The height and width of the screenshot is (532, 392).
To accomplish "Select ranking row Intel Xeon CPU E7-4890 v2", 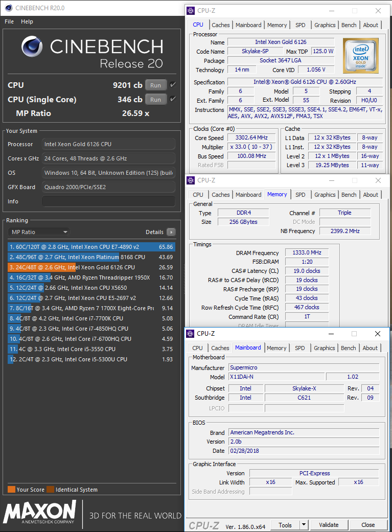I will tap(91, 247).
